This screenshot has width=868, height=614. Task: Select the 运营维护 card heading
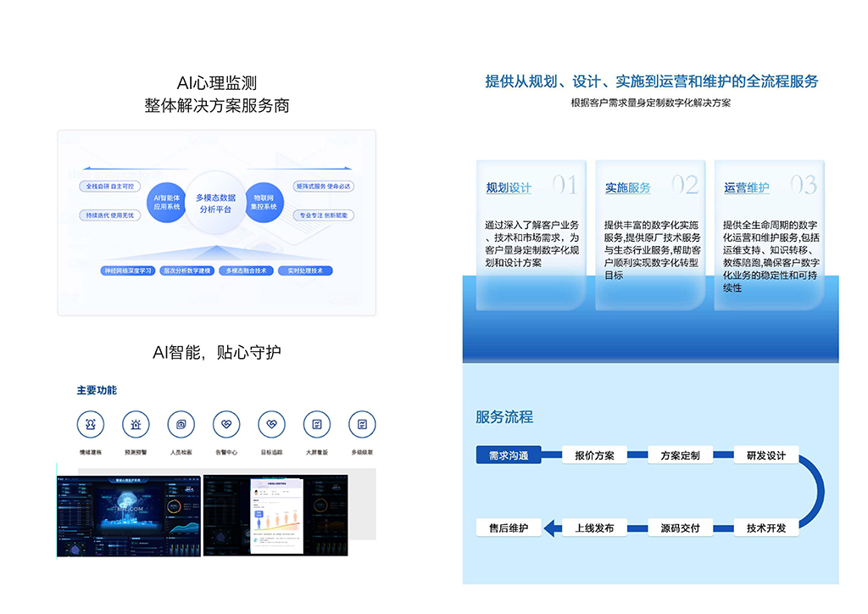pos(747,188)
